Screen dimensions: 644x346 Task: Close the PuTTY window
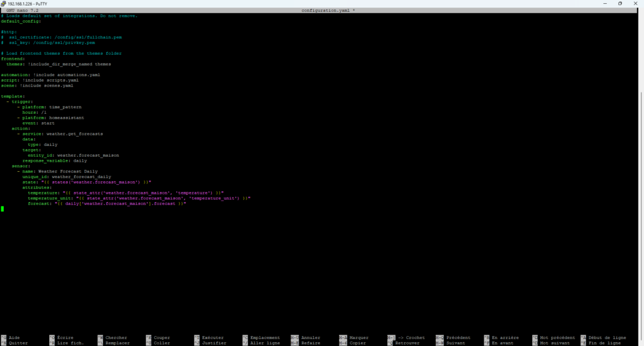635,3
